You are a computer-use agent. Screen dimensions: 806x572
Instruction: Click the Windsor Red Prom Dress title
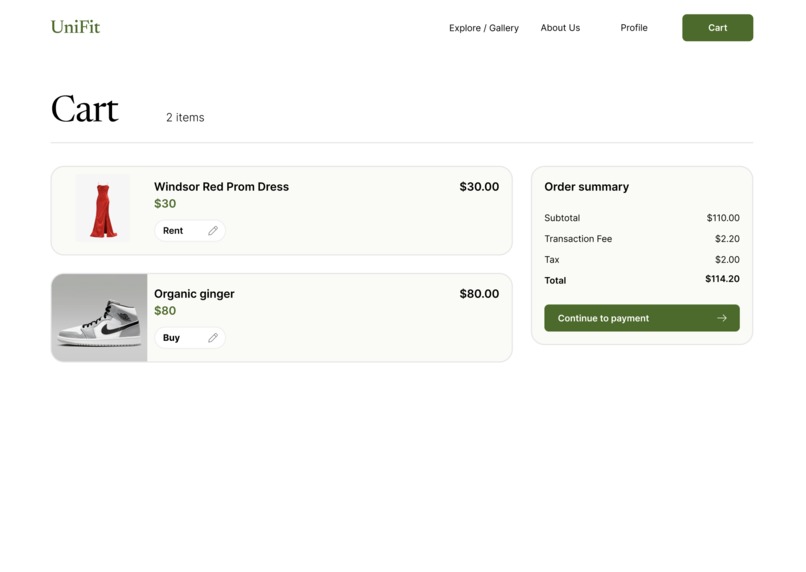click(221, 187)
